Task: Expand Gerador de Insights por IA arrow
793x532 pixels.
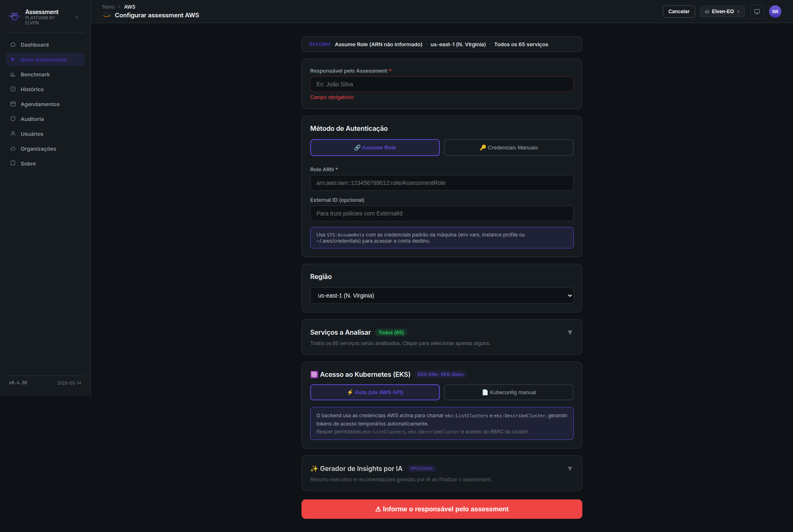Action: tap(570, 469)
